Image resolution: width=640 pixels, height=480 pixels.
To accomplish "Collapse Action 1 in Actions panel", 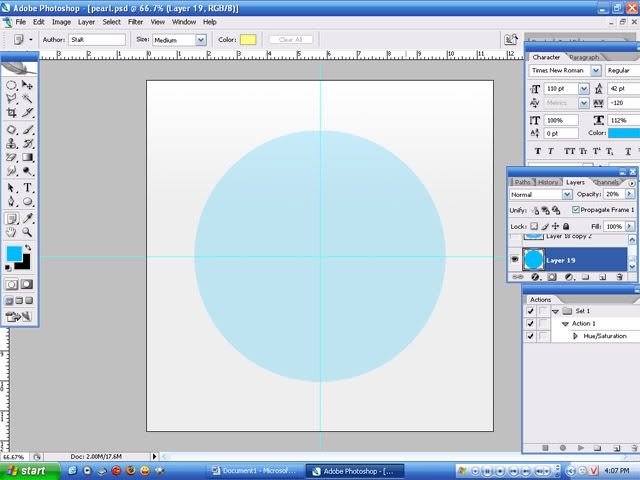I will [565, 324].
